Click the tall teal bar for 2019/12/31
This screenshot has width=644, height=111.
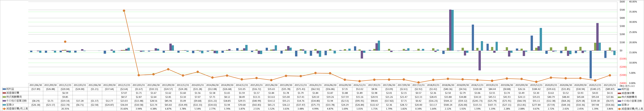tap(541, 39)
